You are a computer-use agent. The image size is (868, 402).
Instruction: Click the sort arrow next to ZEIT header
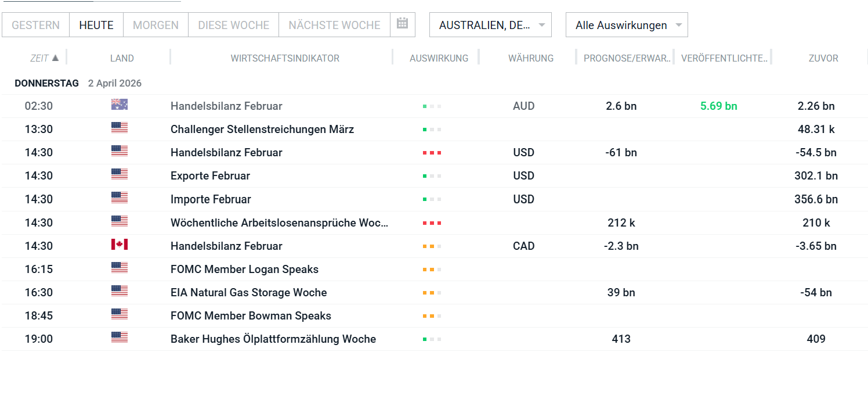point(56,58)
